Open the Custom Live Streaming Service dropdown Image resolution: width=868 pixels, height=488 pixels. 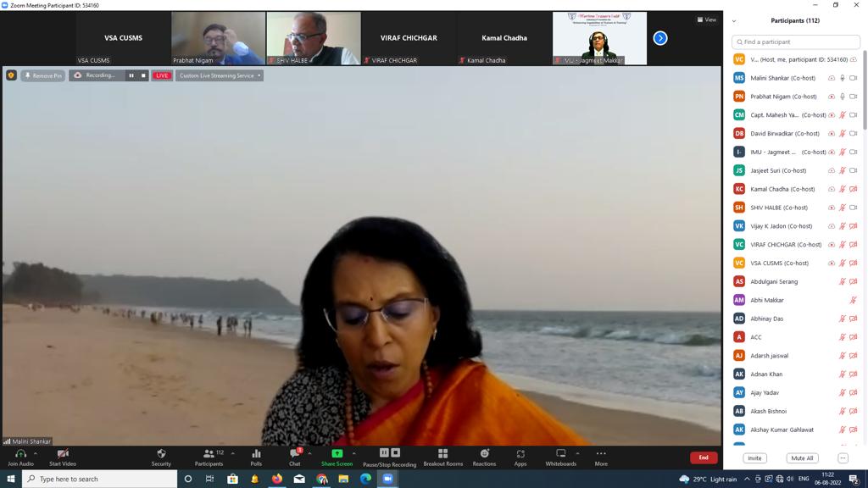point(220,75)
